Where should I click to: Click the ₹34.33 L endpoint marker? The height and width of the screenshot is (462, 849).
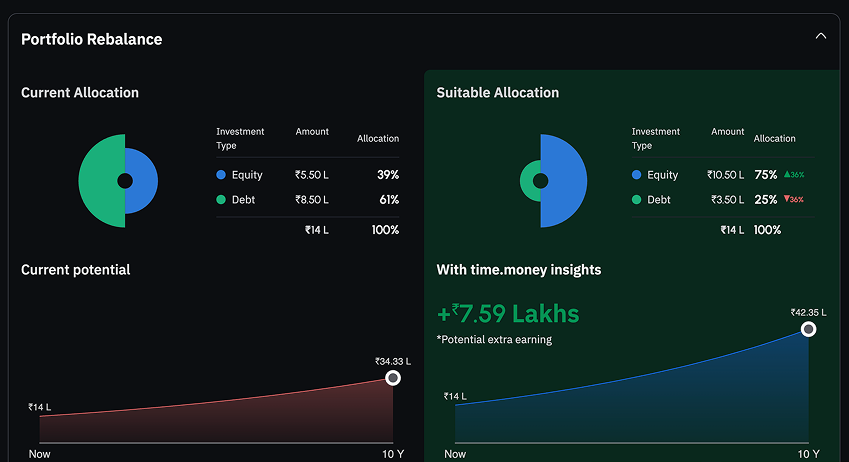393,378
